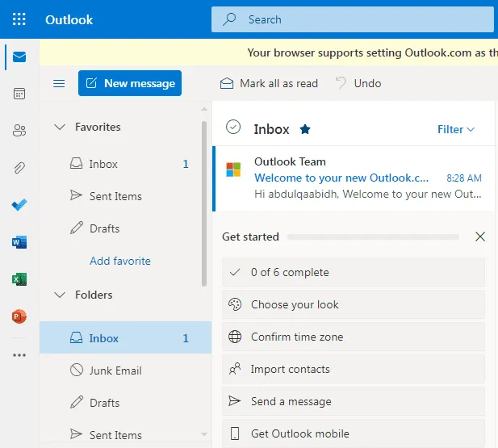Click the Outlook Team sender name
Image resolution: width=498 pixels, height=448 pixels.
click(290, 161)
